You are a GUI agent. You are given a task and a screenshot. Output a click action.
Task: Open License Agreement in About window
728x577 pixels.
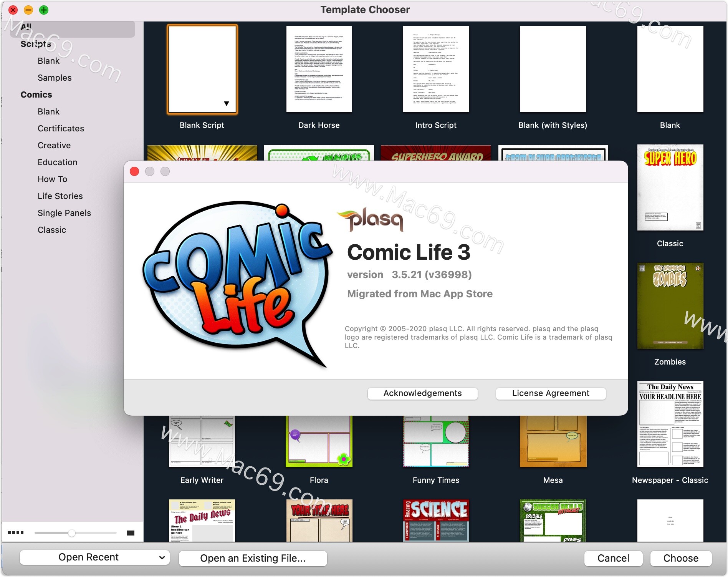coord(551,393)
